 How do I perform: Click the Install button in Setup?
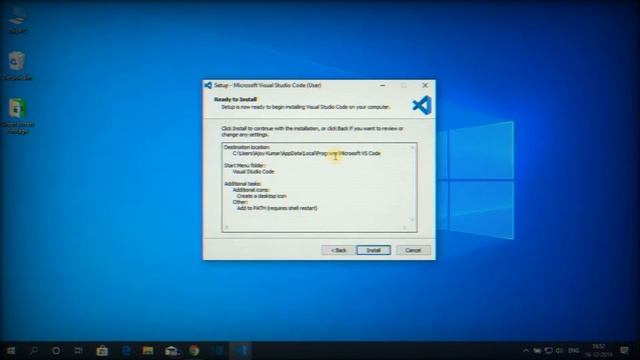point(373,250)
